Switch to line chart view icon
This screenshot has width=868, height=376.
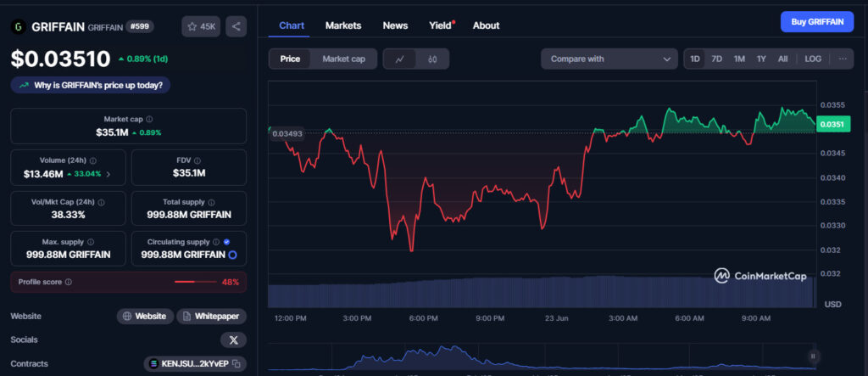pos(400,59)
